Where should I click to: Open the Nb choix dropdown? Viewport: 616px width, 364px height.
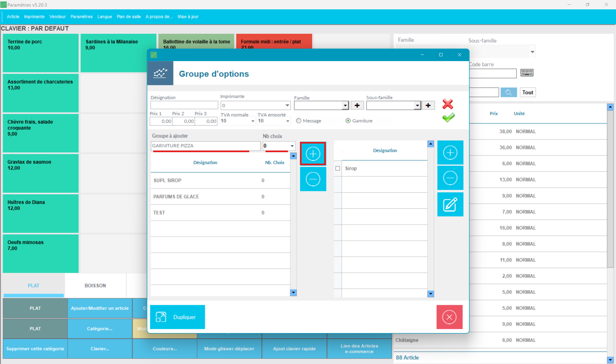(x=292, y=146)
